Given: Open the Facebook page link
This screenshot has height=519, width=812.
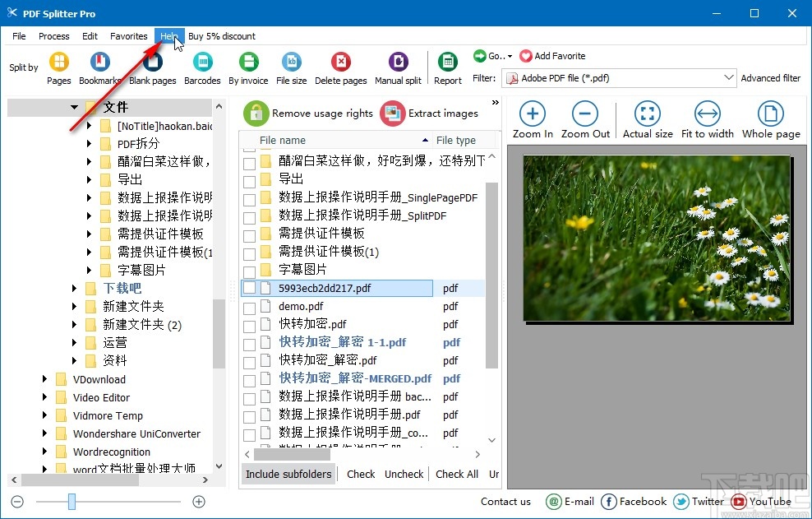Looking at the screenshot, I should [634, 502].
